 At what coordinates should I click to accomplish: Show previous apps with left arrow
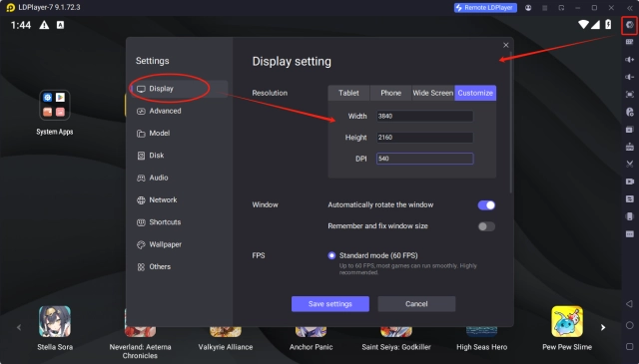[x=19, y=327]
